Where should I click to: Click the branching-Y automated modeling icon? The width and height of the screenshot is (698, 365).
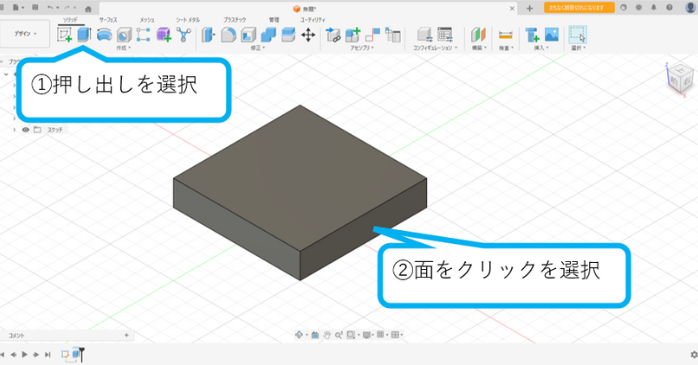tap(183, 35)
